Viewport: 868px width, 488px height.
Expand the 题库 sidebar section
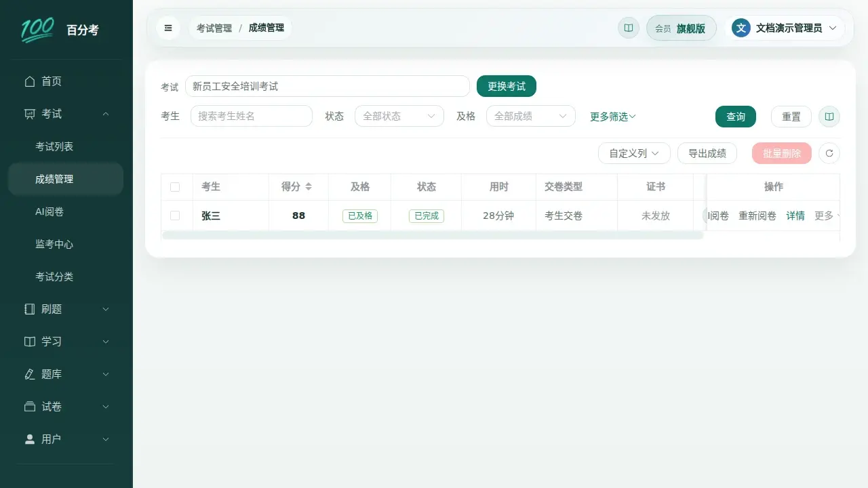tap(66, 374)
